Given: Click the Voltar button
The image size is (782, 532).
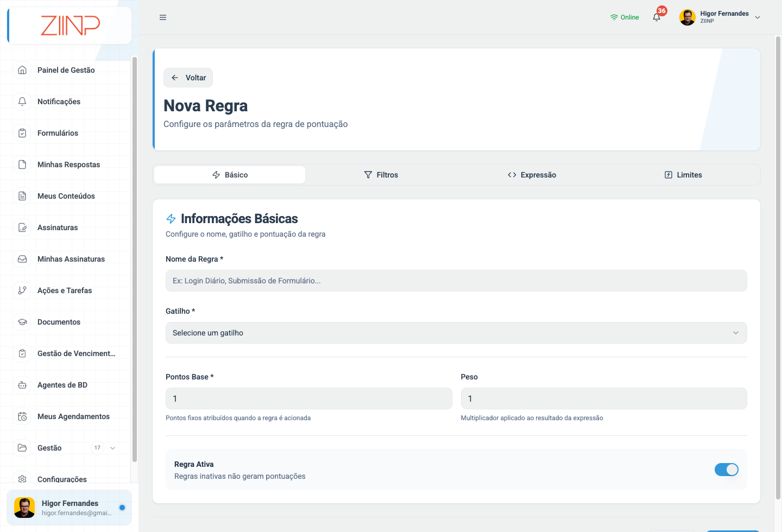Looking at the screenshot, I should coord(188,78).
